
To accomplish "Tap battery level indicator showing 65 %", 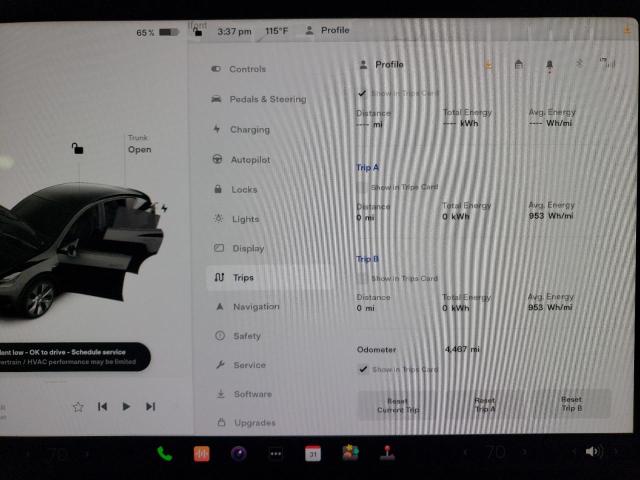I will (158, 32).
